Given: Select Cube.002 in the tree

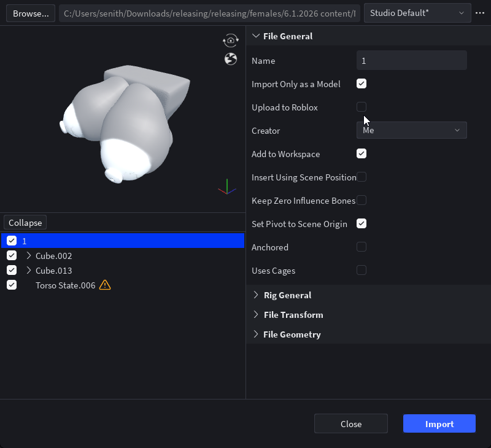Looking at the screenshot, I should point(53,256).
